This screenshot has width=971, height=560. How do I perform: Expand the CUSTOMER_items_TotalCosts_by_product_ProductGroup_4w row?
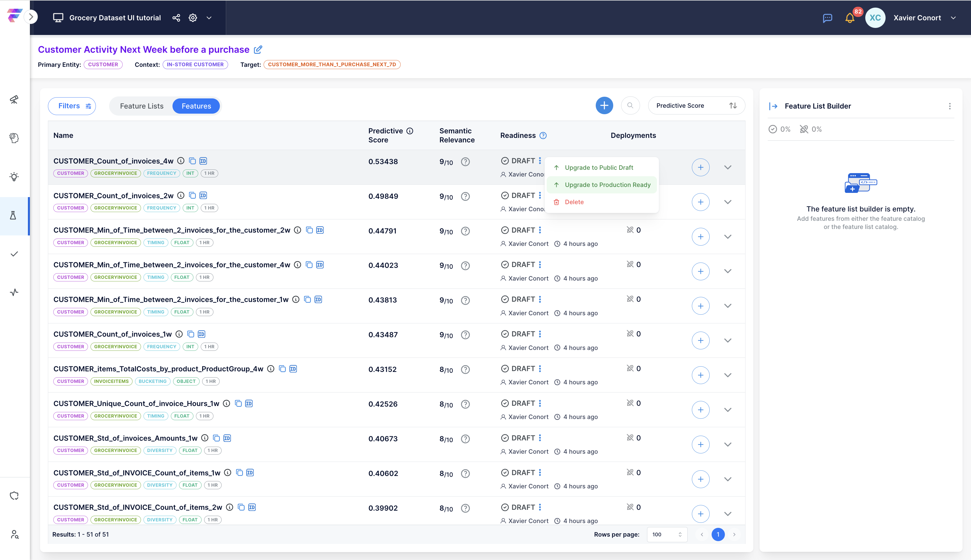coord(728,375)
